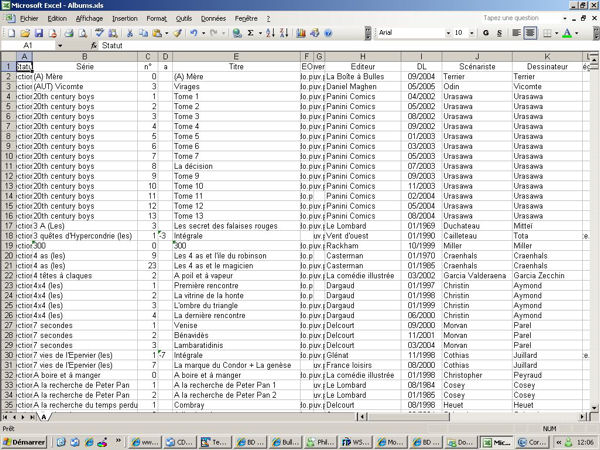This screenshot has width=600, height=450.
Task: Click column H header
Action: pyautogui.click(x=362, y=57)
